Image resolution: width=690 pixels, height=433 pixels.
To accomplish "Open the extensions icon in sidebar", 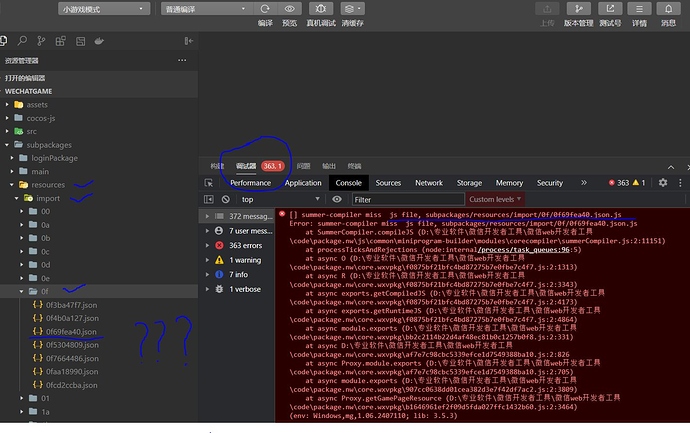I will coord(60,41).
